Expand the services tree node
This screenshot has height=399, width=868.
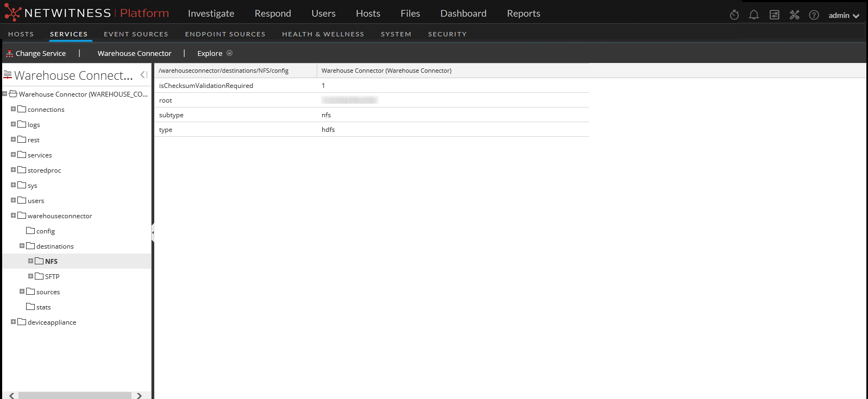pyautogui.click(x=13, y=155)
